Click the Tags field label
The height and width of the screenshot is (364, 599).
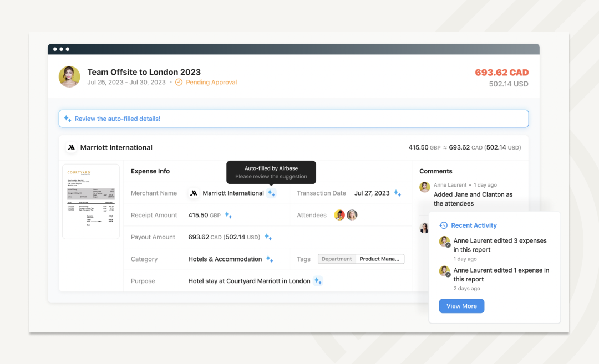pos(304,259)
